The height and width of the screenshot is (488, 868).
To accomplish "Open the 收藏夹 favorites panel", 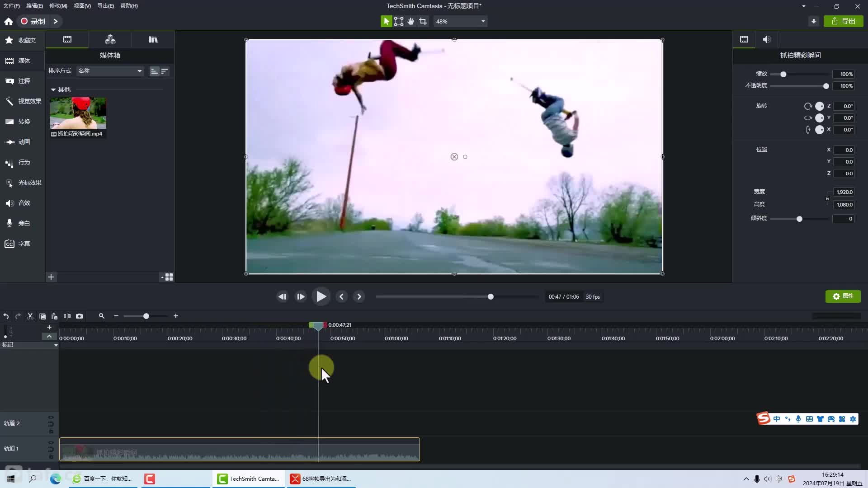I will pos(23,40).
